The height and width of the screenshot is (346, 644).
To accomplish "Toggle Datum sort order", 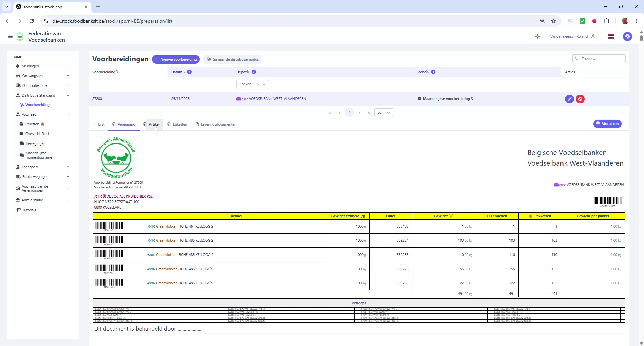I will pos(183,72).
